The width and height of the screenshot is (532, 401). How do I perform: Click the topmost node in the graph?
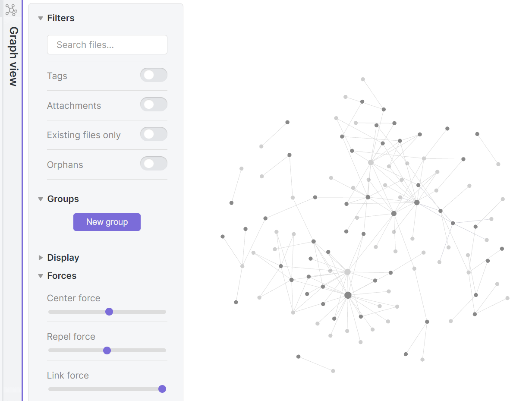362,79
